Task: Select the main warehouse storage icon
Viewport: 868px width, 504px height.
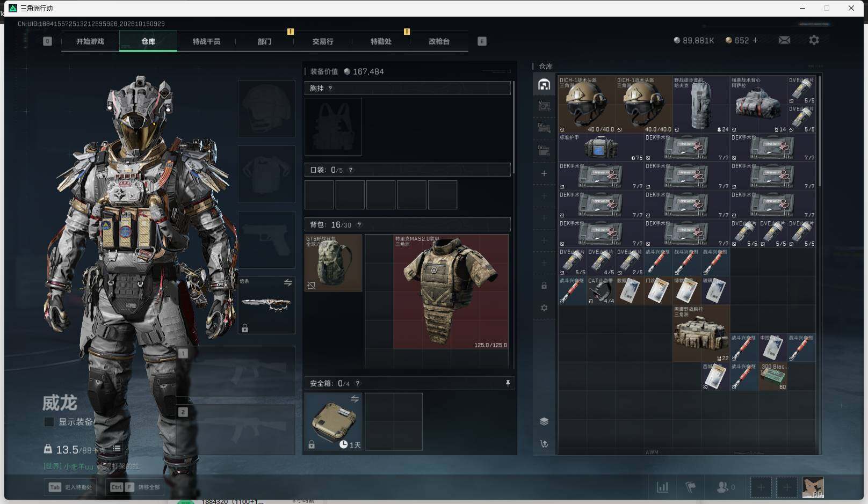Action: [x=544, y=85]
